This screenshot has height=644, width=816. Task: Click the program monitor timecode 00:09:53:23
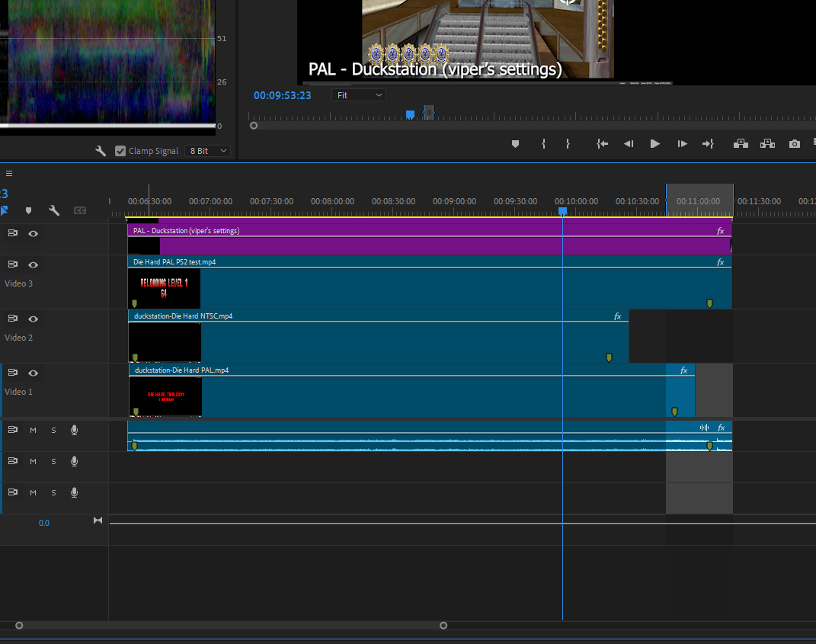282,95
